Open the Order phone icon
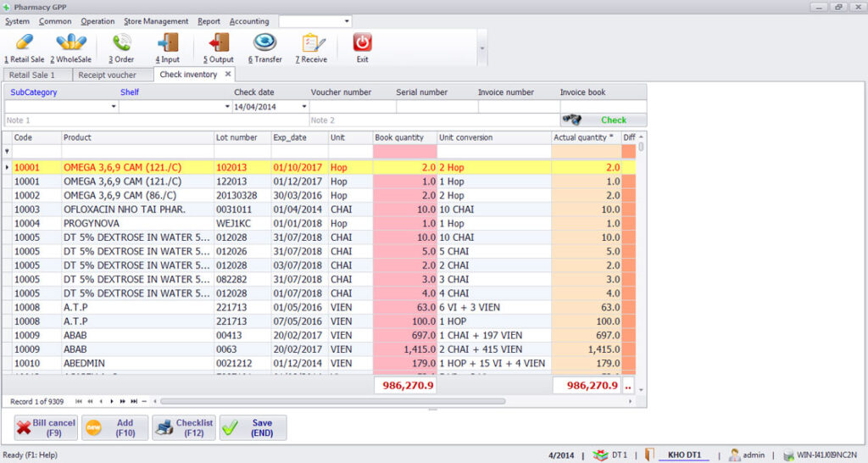 121,43
